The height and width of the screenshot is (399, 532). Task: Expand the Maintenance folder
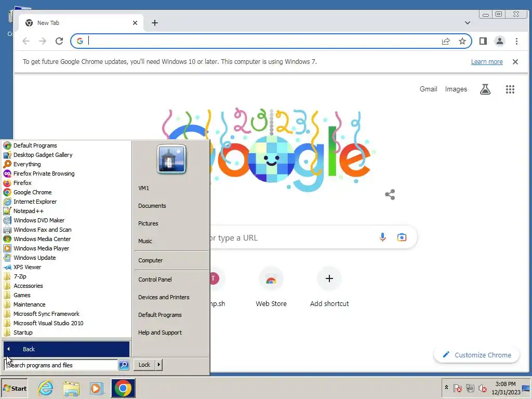30,304
